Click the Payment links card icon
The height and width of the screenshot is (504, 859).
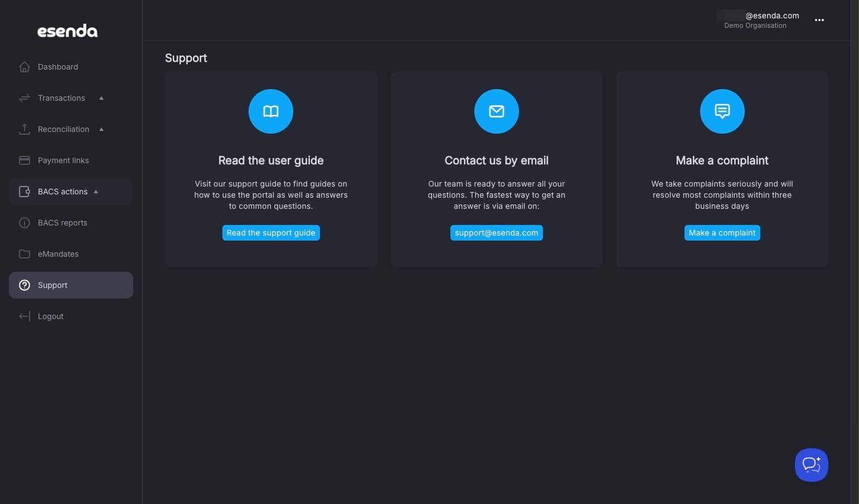point(25,160)
